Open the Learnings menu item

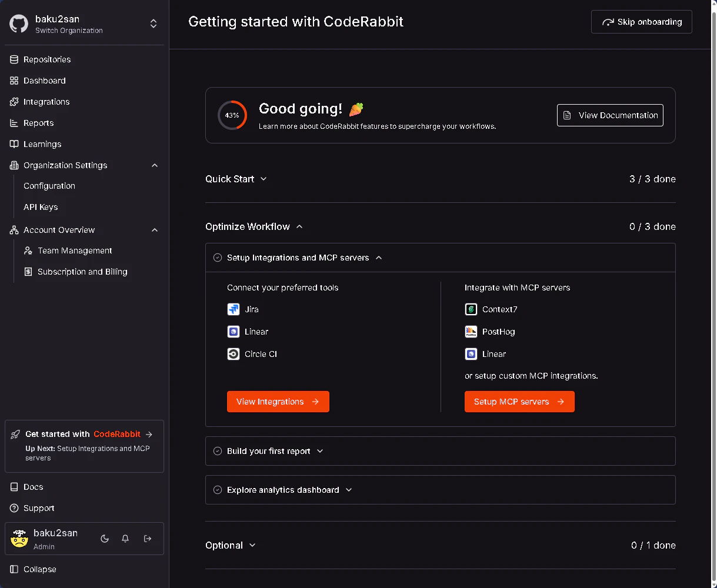tap(42, 144)
